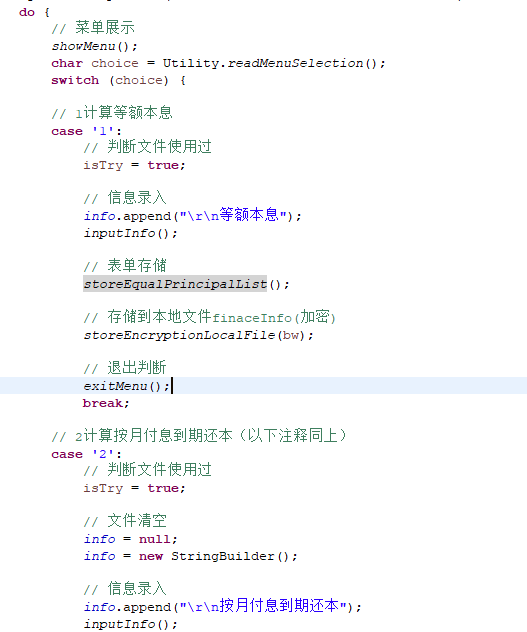
Task: Click 'isTry = true;' inside case '1'
Action: tap(134, 165)
